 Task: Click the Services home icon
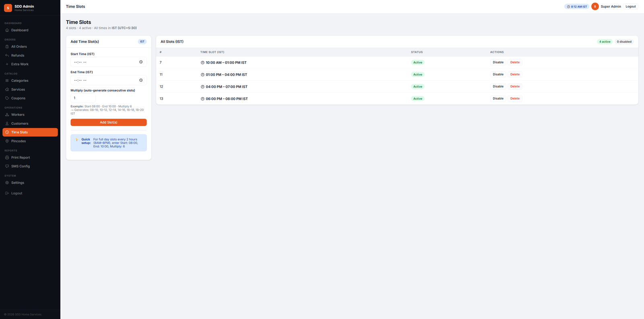tap(7, 90)
